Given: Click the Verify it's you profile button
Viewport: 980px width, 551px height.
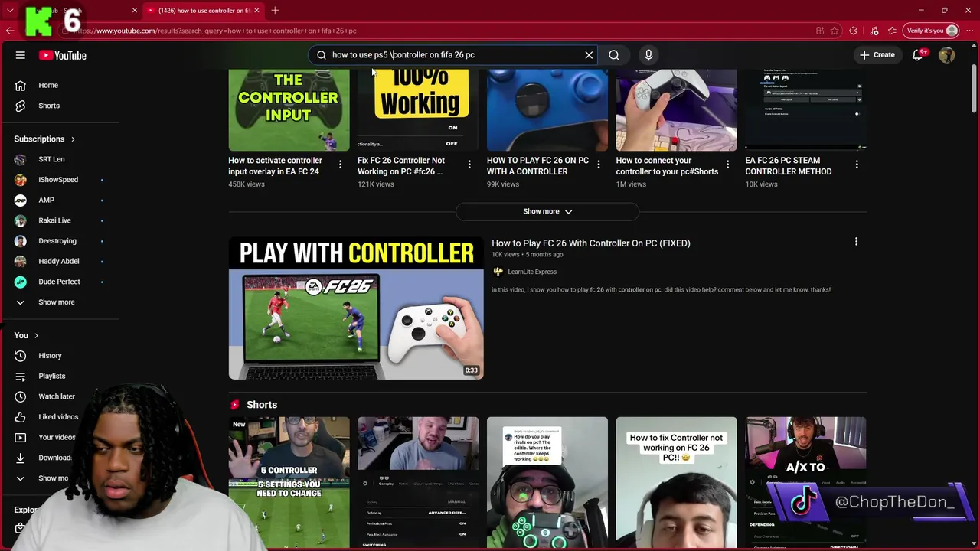Looking at the screenshot, I should (x=931, y=31).
